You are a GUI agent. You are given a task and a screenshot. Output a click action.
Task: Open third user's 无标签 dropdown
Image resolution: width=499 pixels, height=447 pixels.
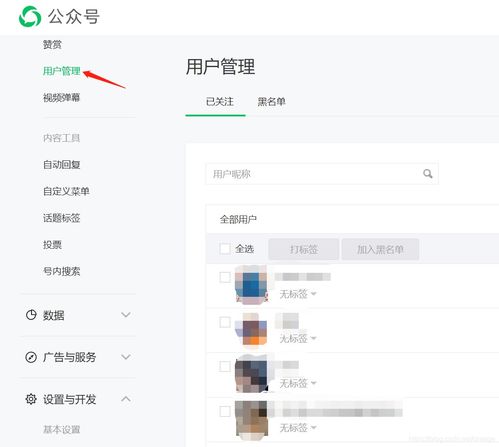(x=298, y=383)
